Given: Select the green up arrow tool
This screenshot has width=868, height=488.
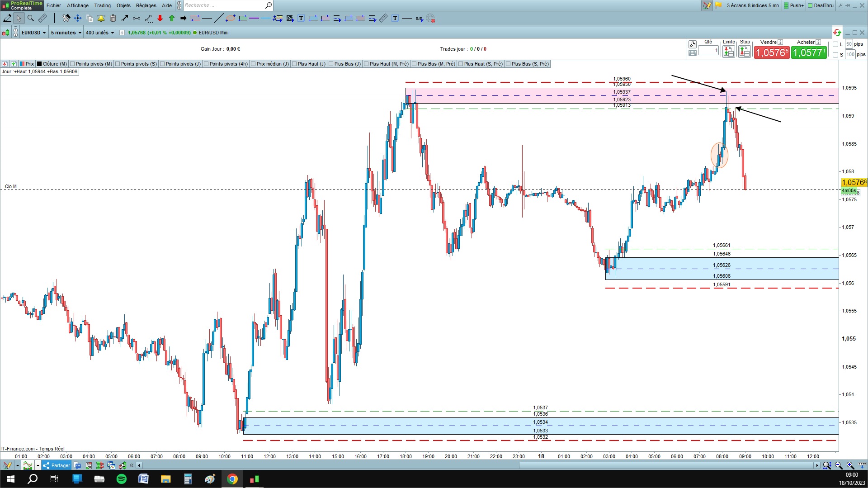Looking at the screenshot, I should click(172, 19).
